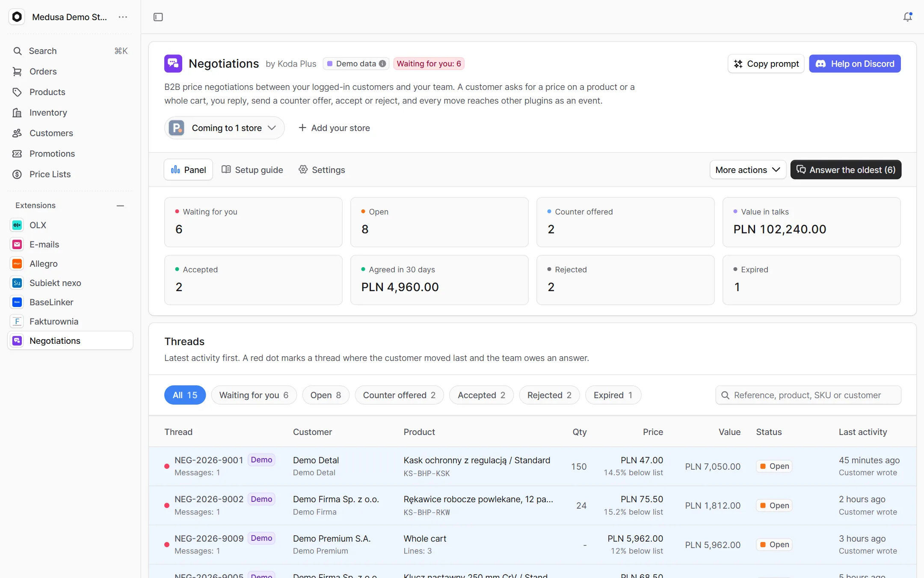Expand the Coming to 1 store dropdown

pyautogui.click(x=224, y=128)
